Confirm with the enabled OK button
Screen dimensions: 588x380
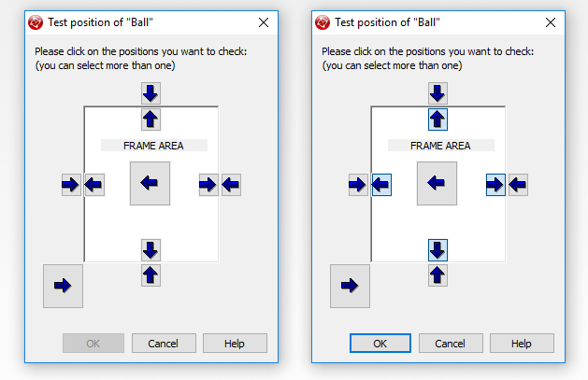380,343
